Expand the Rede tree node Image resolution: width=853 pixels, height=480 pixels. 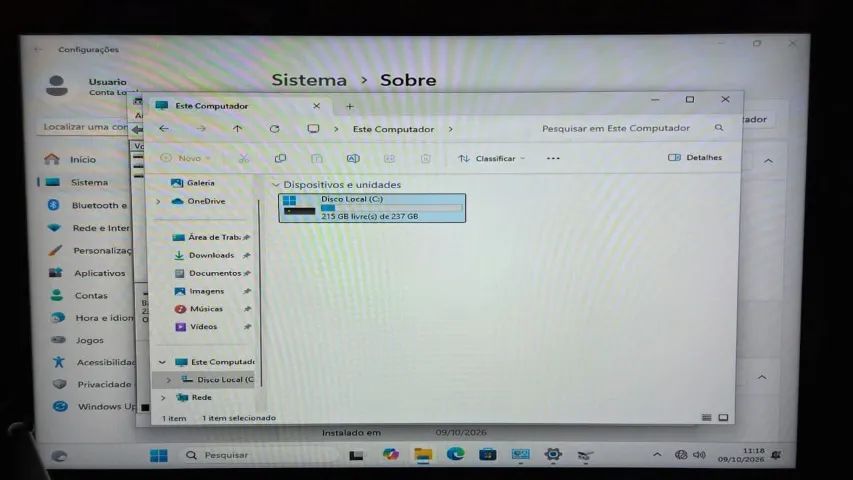tap(163, 398)
